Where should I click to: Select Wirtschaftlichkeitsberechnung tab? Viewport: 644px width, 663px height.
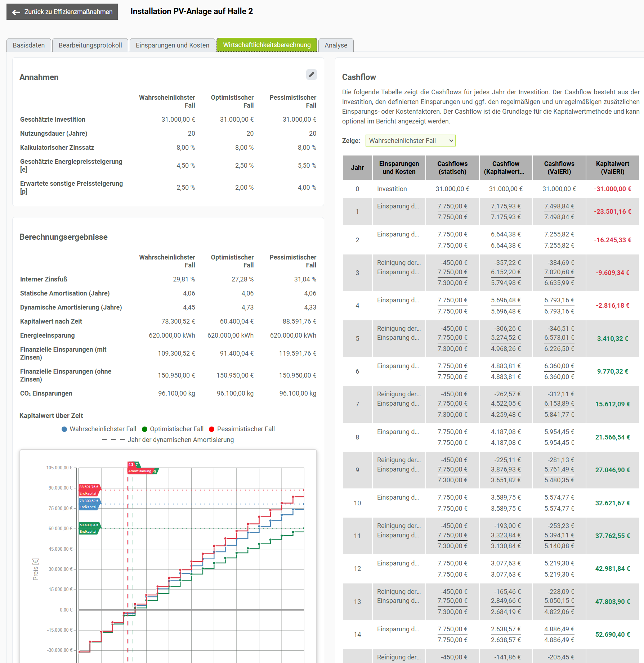(267, 45)
